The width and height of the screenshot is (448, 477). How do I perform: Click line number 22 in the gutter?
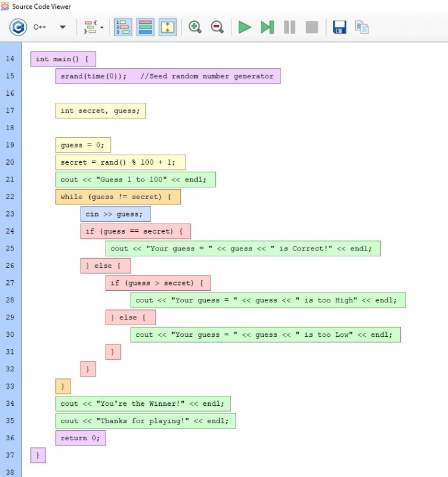[x=10, y=197]
